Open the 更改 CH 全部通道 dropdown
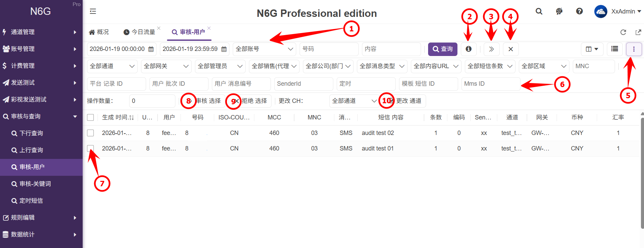This screenshot has width=644, height=248. coord(355,101)
